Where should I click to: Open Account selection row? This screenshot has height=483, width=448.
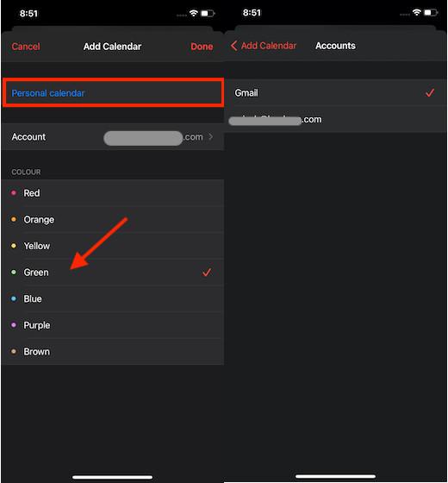coord(113,137)
